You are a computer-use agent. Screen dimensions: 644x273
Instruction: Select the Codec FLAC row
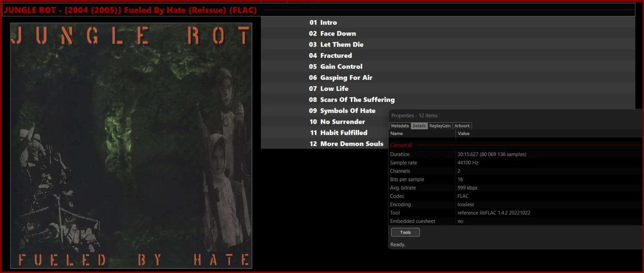pyautogui.click(x=516, y=196)
